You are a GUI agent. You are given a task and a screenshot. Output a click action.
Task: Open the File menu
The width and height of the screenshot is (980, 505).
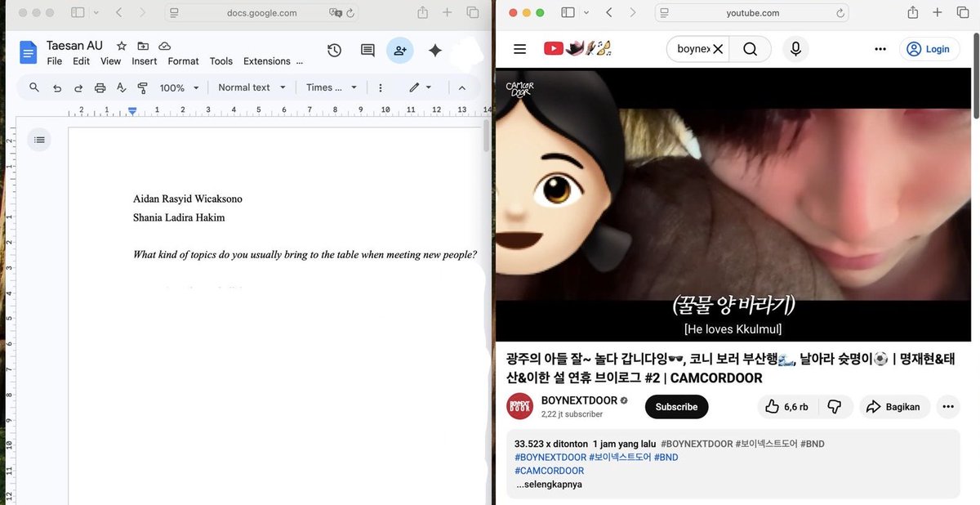55,61
